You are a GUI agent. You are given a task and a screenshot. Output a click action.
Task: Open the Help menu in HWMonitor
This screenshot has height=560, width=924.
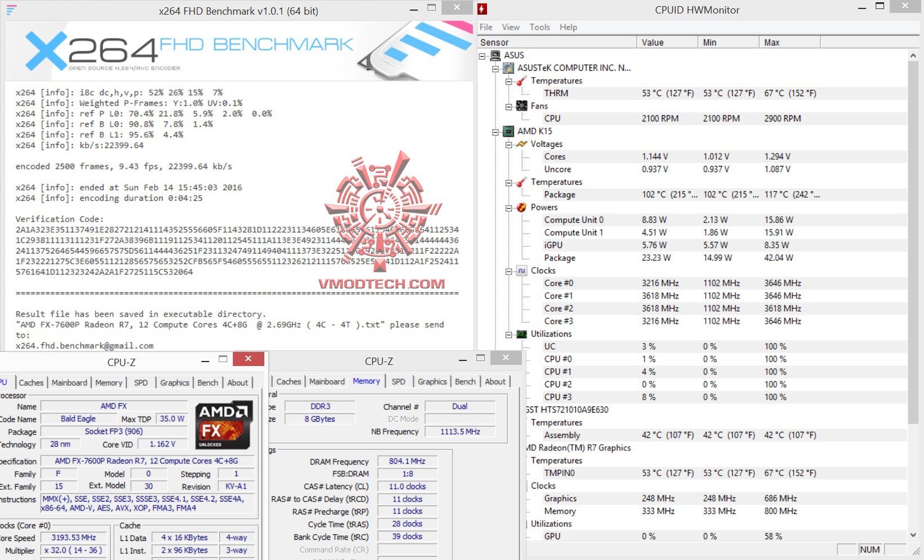[569, 27]
